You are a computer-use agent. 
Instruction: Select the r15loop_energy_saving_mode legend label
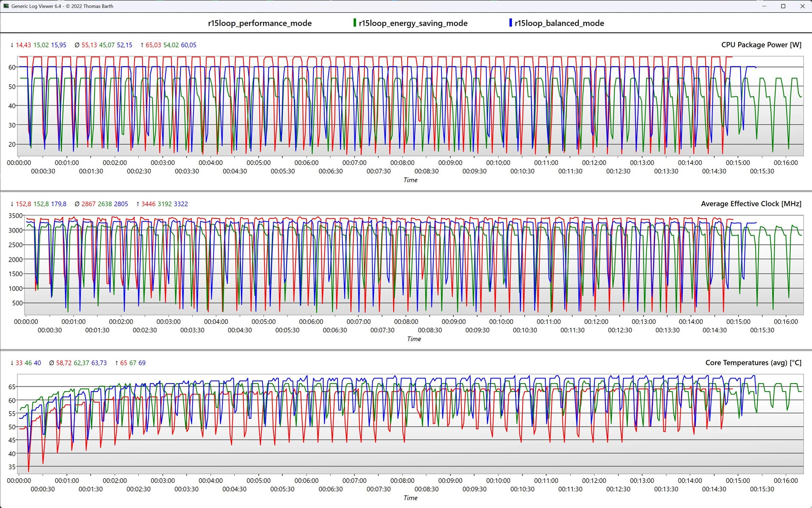click(413, 23)
